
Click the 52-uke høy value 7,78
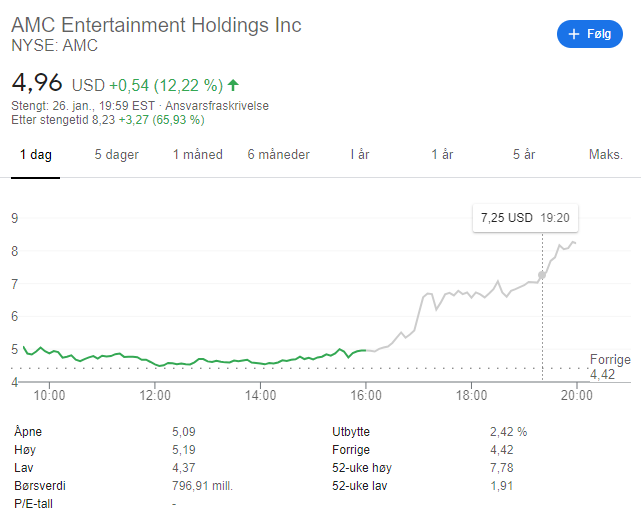click(x=502, y=468)
